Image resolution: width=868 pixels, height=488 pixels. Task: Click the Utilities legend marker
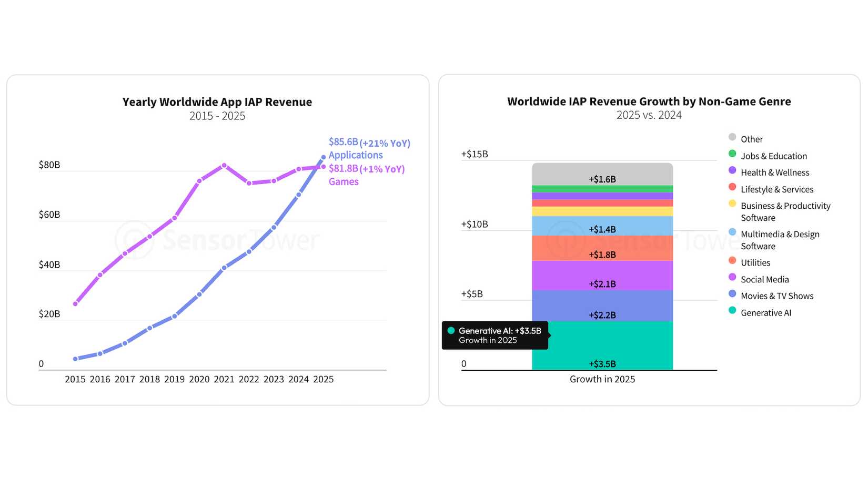pyautogui.click(x=732, y=262)
